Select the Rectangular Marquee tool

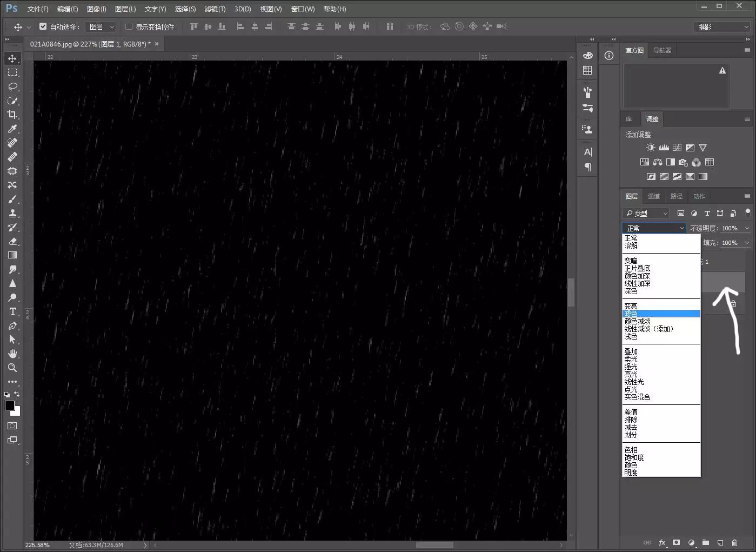(x=12, y=72)
